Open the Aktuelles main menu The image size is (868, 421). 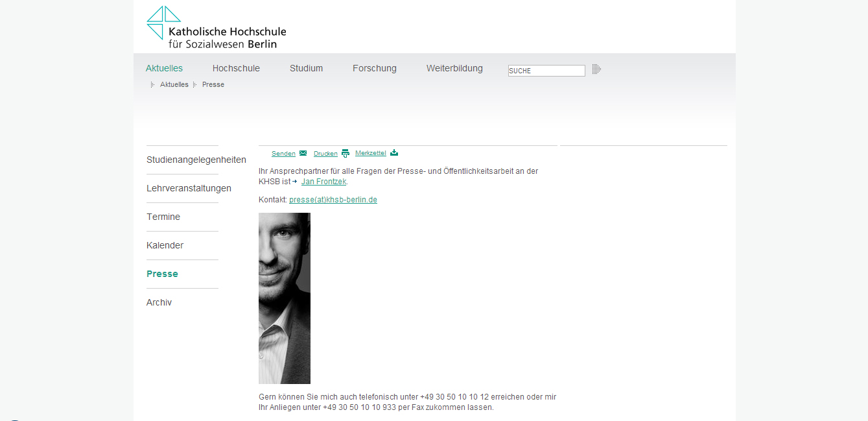click(164, 68)
